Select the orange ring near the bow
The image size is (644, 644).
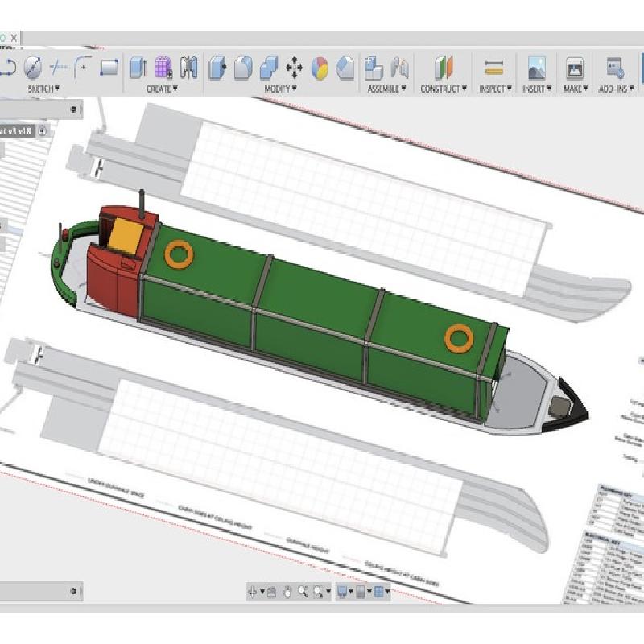point(459,339)
